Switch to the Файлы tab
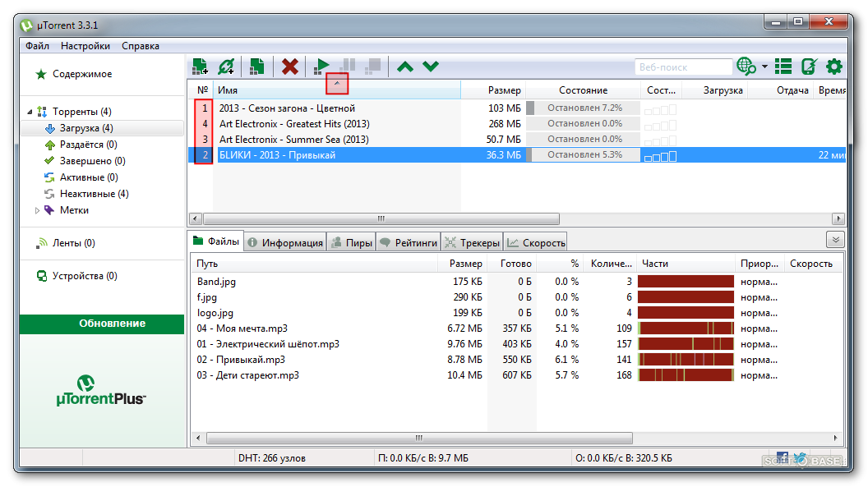Viewport: 868px width, 487px height. 216,241
